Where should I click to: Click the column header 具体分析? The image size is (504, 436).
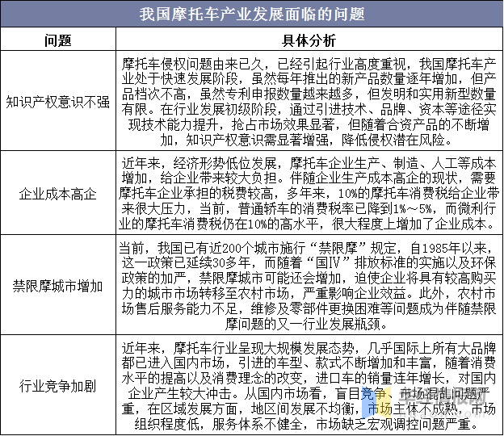click(309, 40)
